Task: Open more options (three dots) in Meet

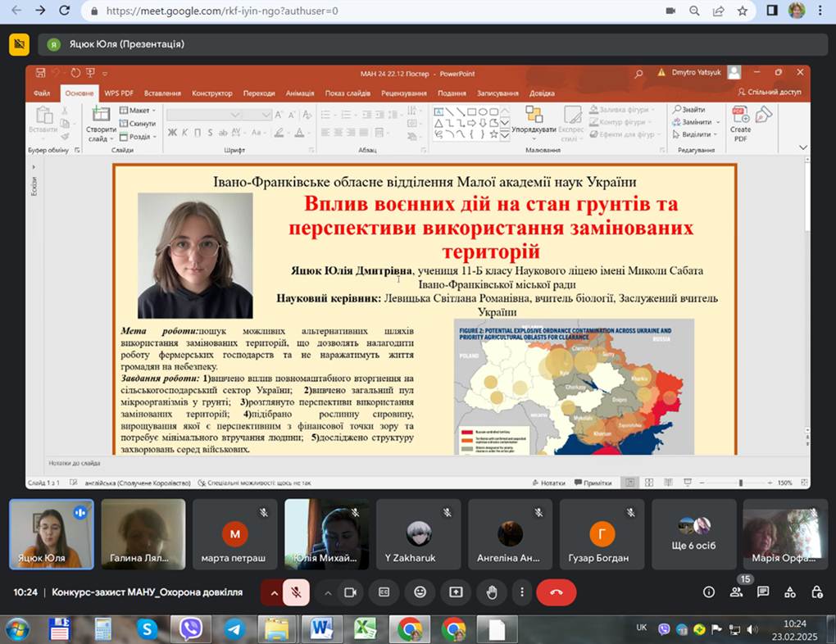Action: click(x=522, y=592)
